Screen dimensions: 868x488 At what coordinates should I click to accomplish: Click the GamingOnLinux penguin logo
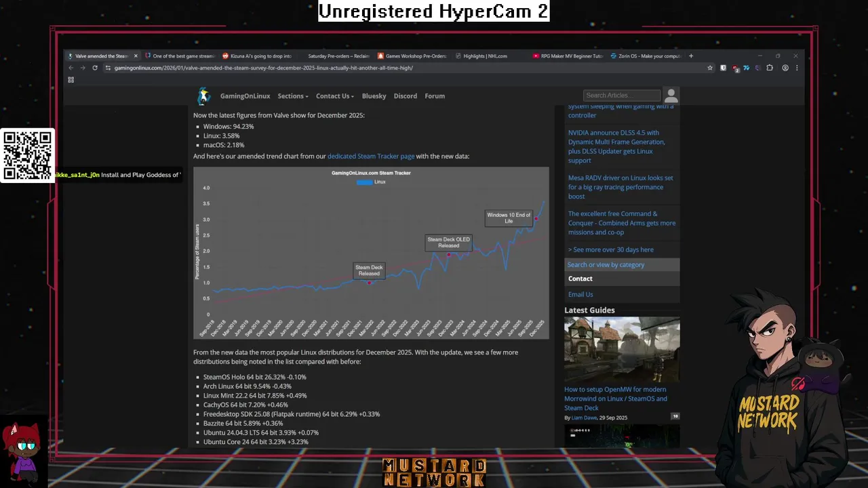[x=203, y=96]
